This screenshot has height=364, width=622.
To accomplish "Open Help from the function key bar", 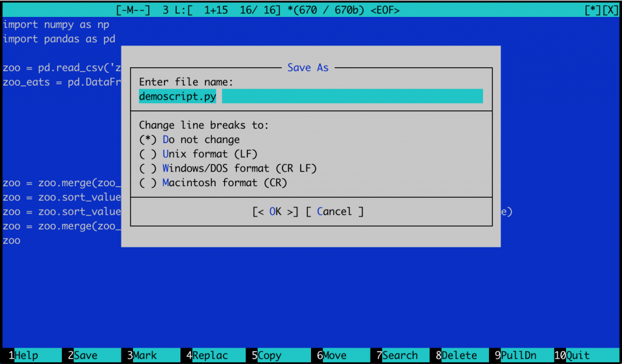I will tap(26, 356).
